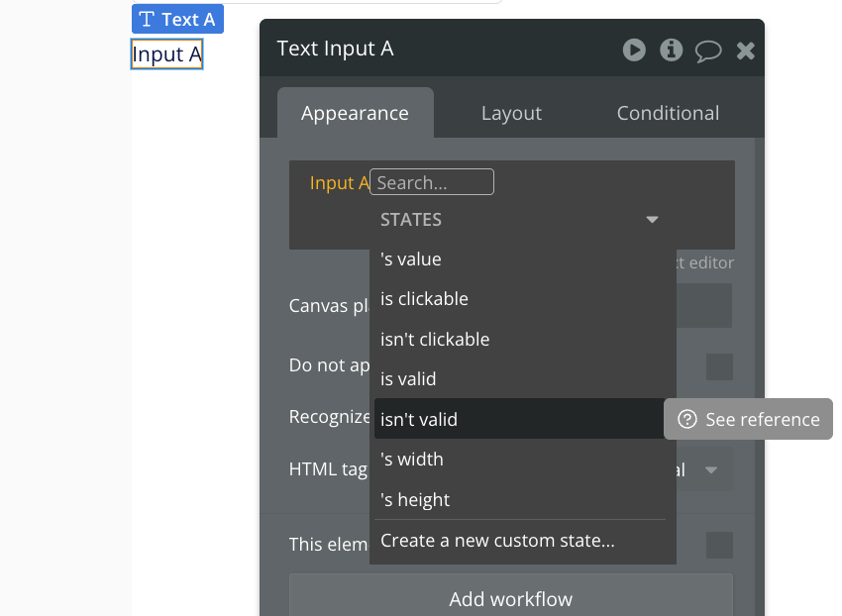This screenshot has width=842, height=616.
Task: Enable the 'This element' checkbox
Action: click(719, 545)
